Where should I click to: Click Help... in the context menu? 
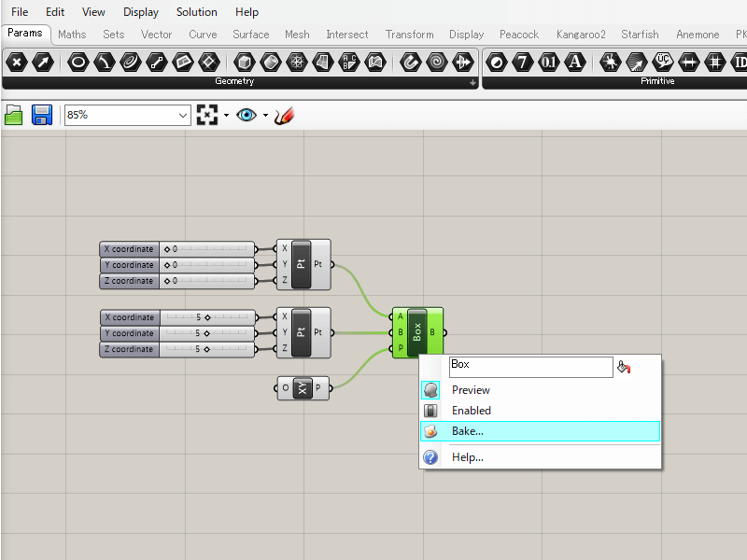467,457
